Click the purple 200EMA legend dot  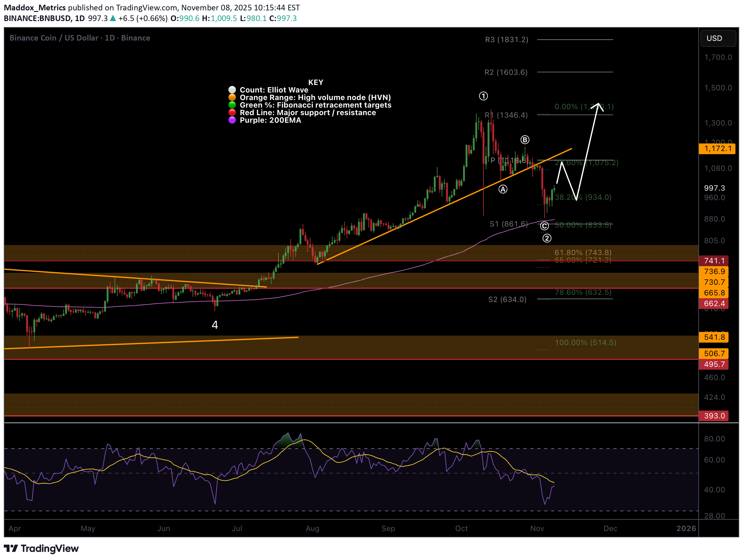232,120
